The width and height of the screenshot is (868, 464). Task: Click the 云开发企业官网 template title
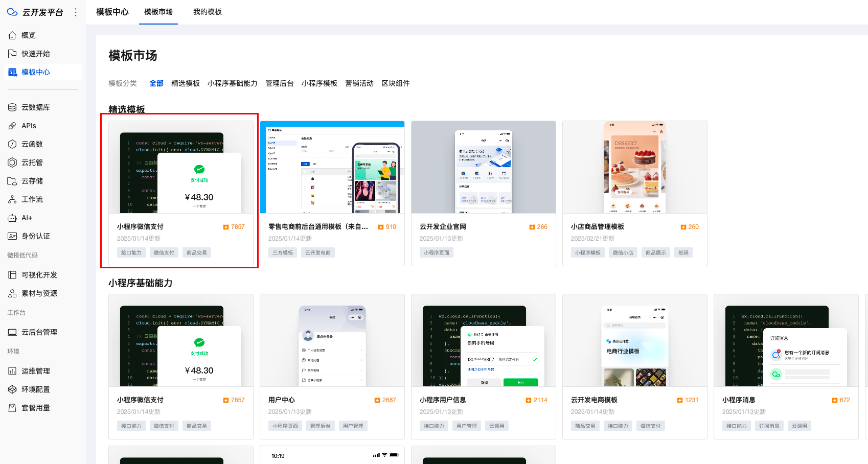coord(443,227)
